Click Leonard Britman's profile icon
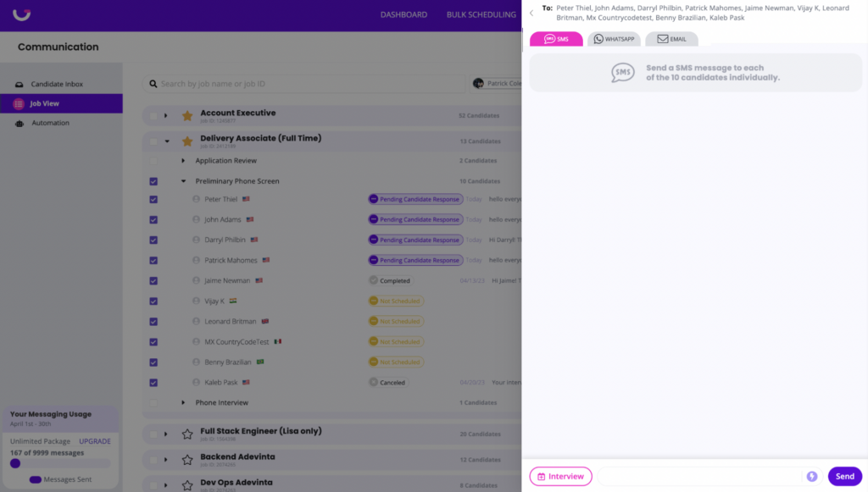The width and height of the screenshot is (868, 492). (196, 321)
